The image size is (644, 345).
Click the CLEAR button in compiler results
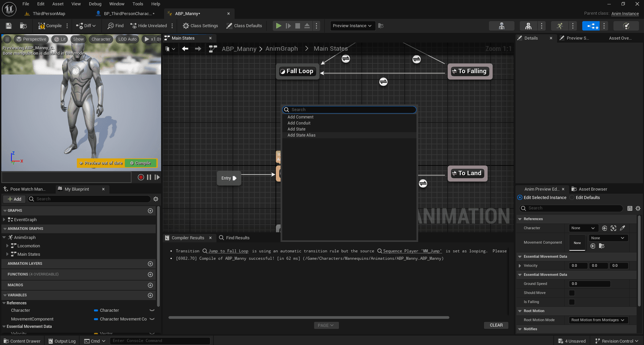(x=496, y=325)
